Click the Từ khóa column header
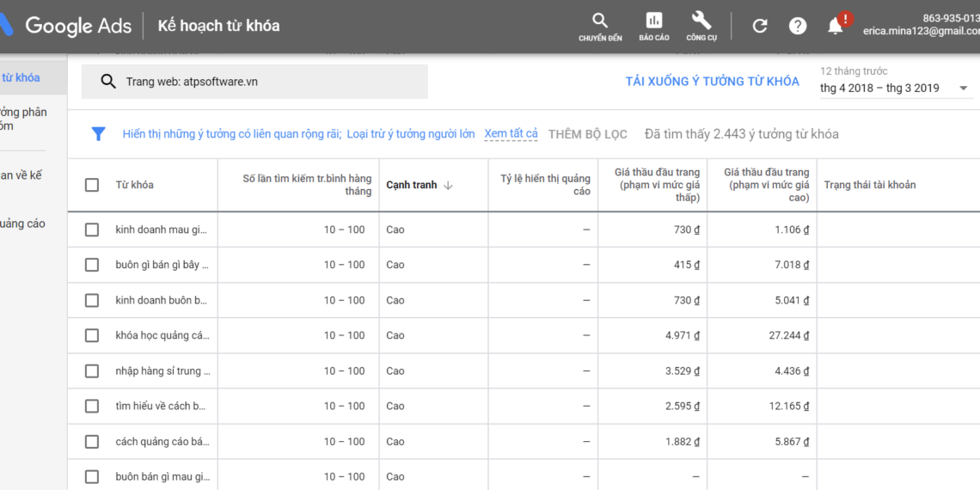Screen dimensions: 980x490 [134, 185]
